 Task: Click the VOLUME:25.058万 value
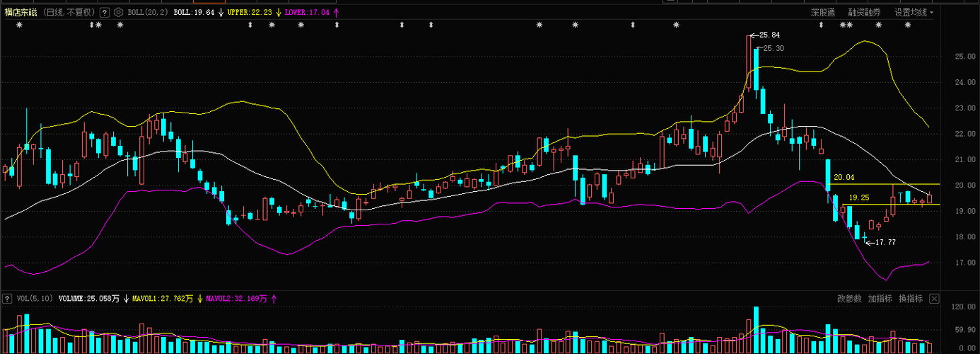point(89,299)
